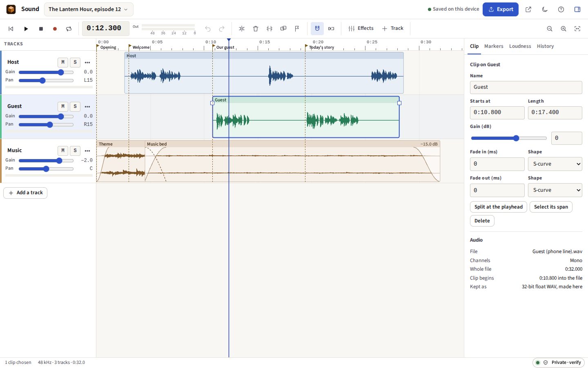Open the Music track options menu
The width and height of the screenshot is (588, 368).
(x=87, y=150)
